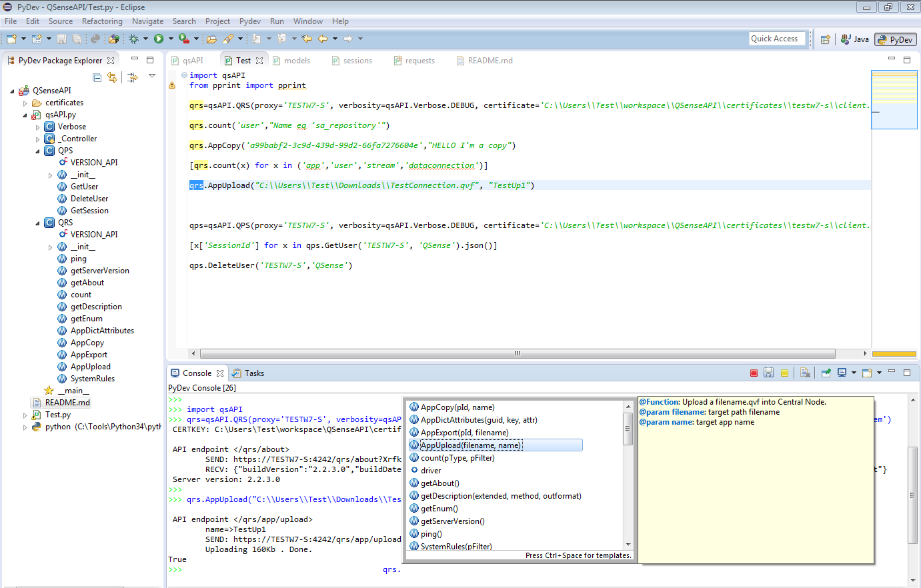Click the Save All toolbar icon

tap(77, 39)
